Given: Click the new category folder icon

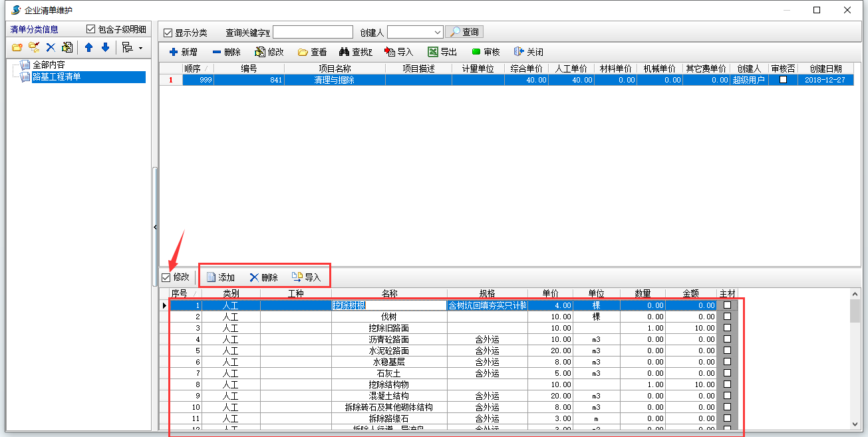Looking at the screenshot, I should (17, 47).
